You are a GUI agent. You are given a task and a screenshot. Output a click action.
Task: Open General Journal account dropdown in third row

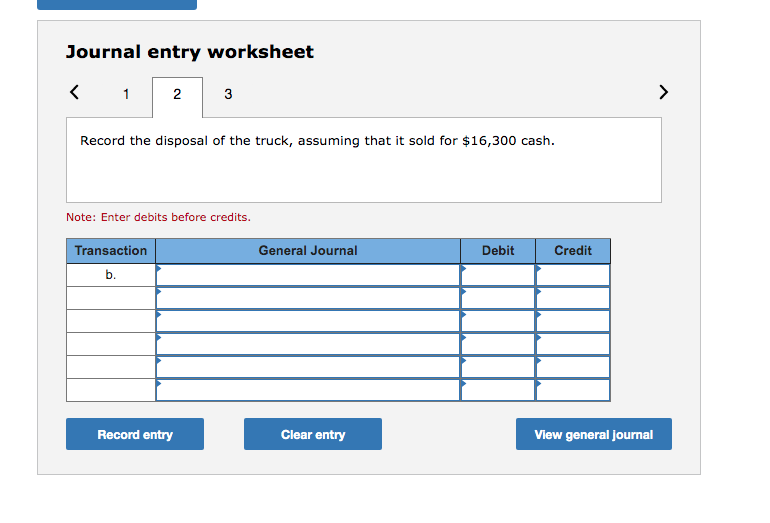point(308,321)
